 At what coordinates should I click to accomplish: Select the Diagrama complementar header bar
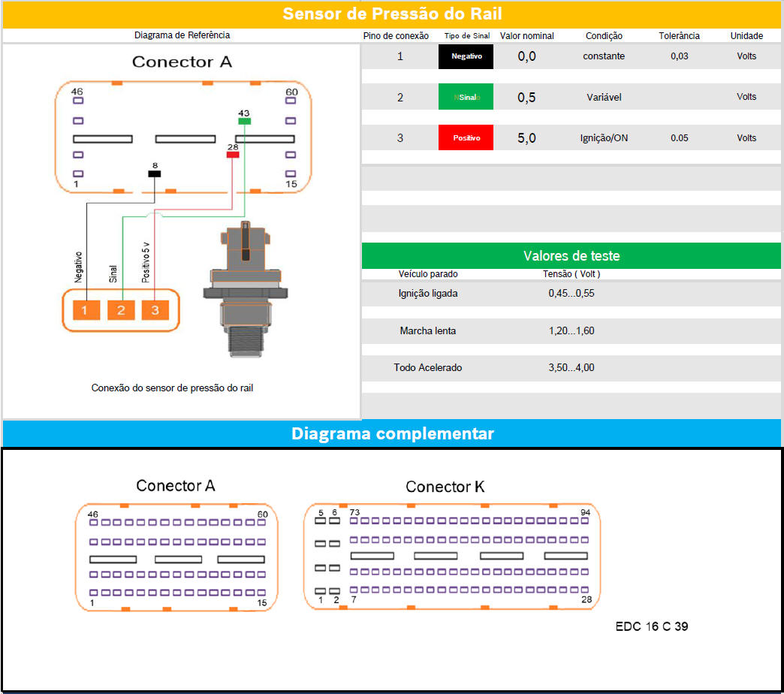[x=392, y=433]
